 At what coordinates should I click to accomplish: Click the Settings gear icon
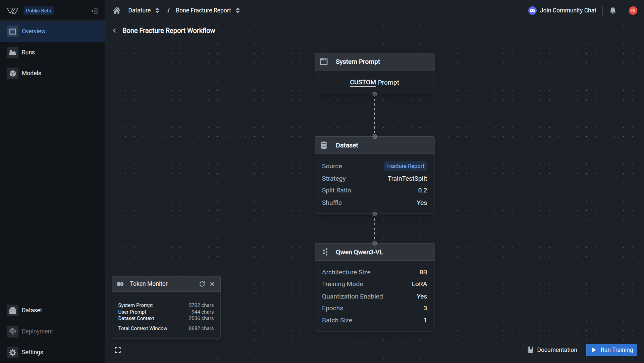13,352
